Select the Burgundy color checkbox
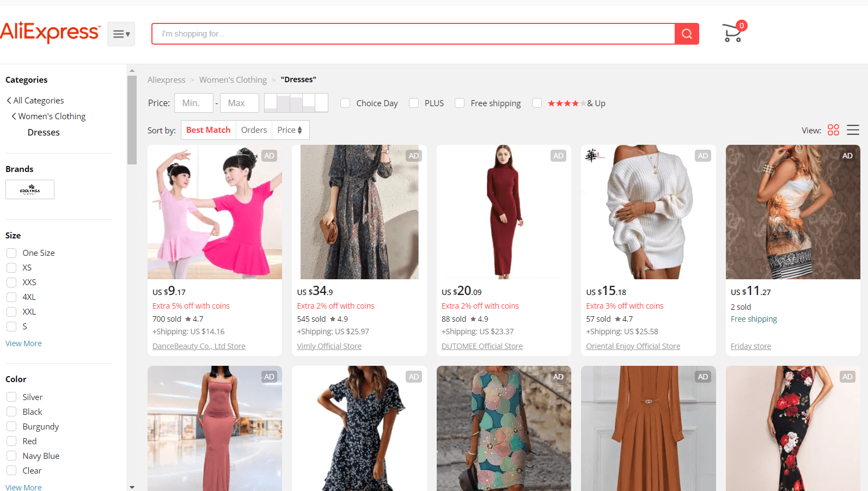The height and width of the screenshot is (491, 868). 11,427
